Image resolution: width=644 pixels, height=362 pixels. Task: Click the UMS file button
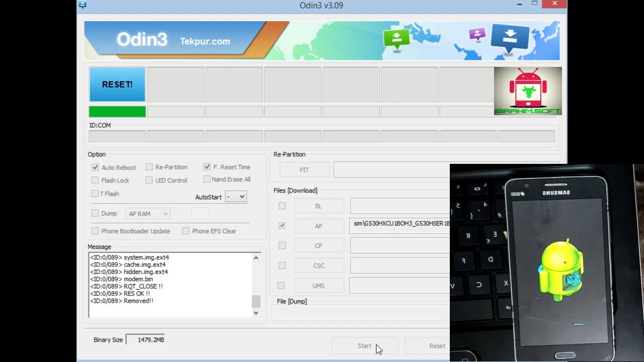click(319, 286)
